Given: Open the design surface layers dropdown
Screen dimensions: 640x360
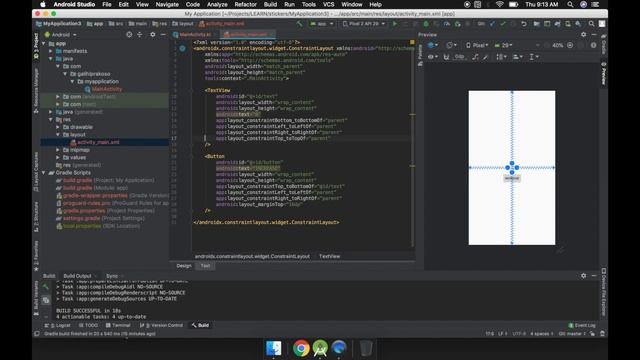Looking at the screenshot, I should point(433,45).
